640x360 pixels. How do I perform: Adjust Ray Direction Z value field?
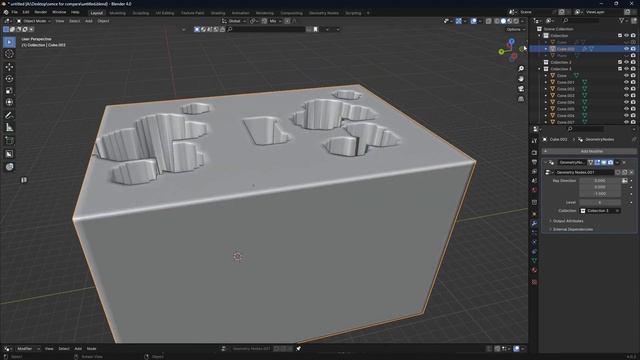point(600,194)
